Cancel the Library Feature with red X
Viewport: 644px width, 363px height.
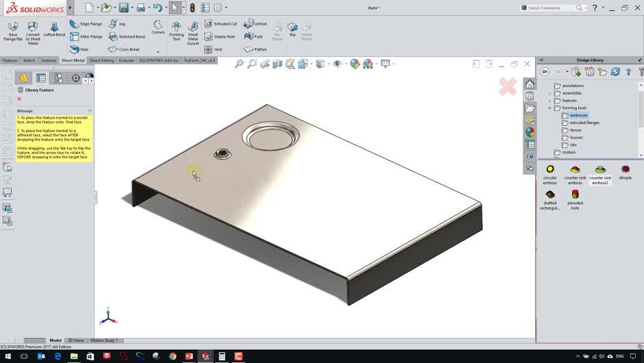click(x=19, y=99)
